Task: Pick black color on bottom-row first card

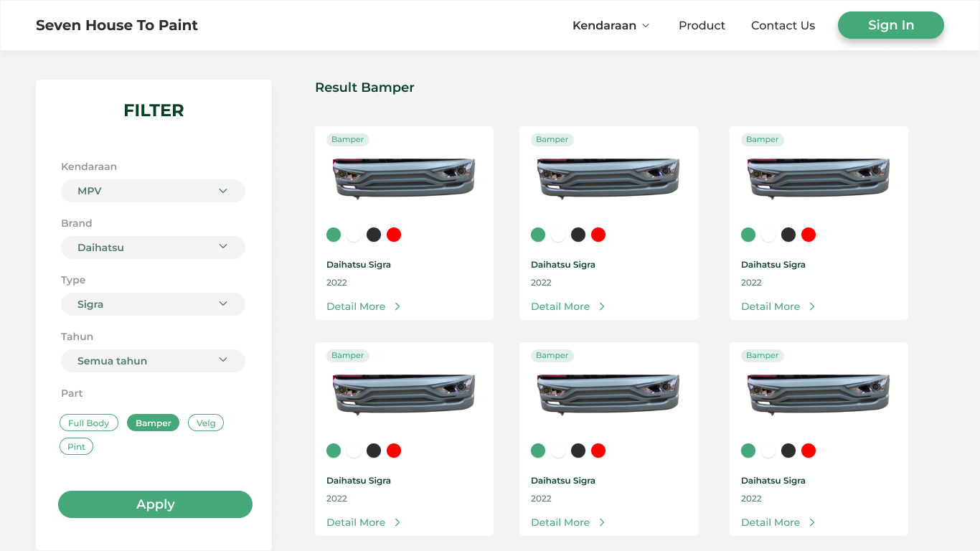Action: point(374,451)
